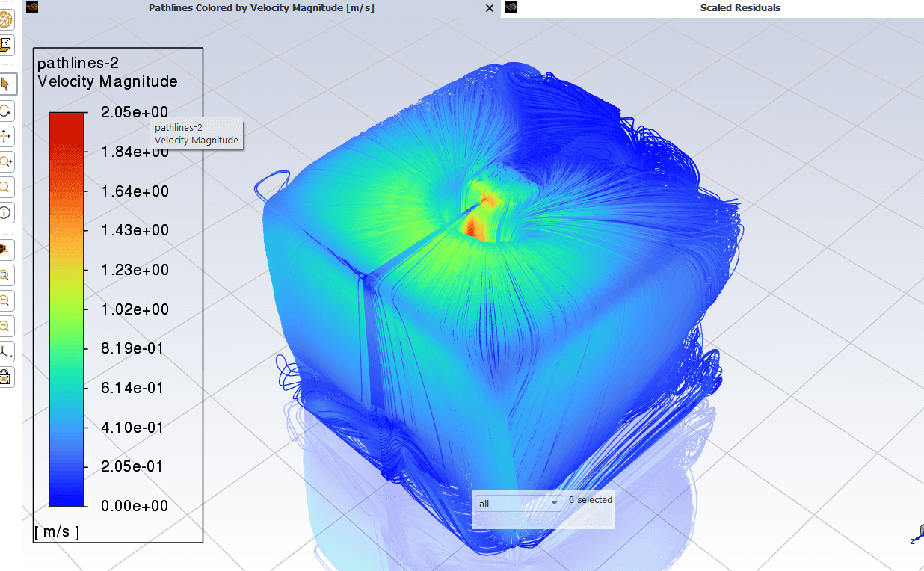Click the orange stepped-plane view icon

5,249
